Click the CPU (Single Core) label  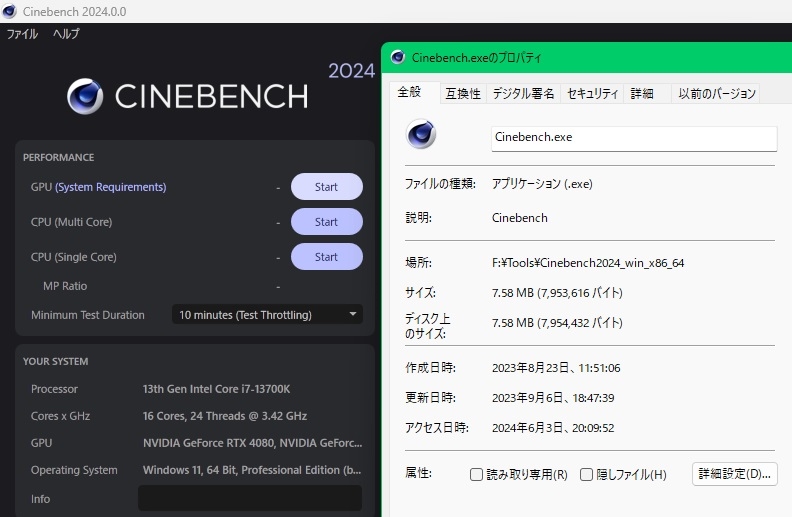coord(74,257)
